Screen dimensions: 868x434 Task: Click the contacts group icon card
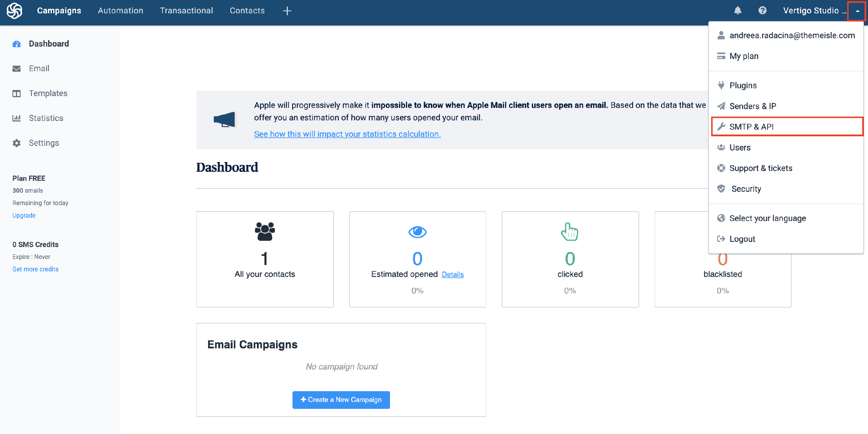(x=264, y=232)
